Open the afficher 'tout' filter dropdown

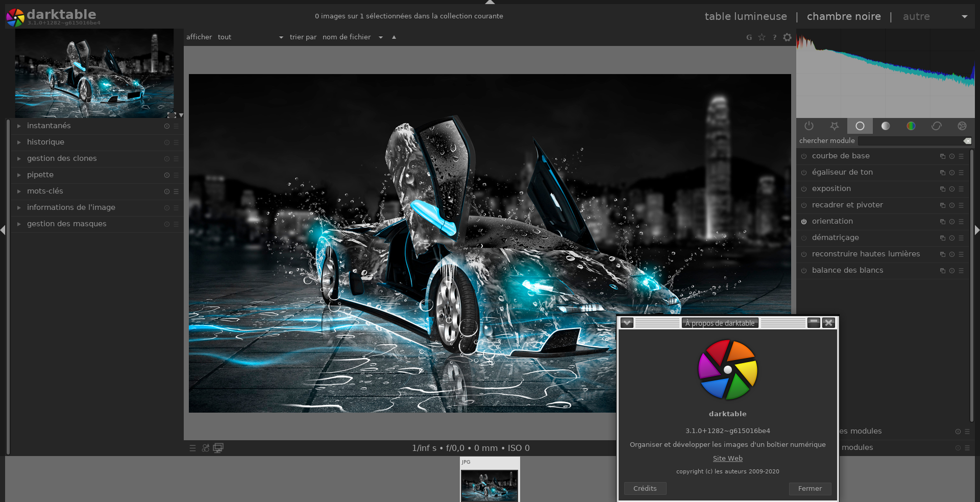[250, 37]
